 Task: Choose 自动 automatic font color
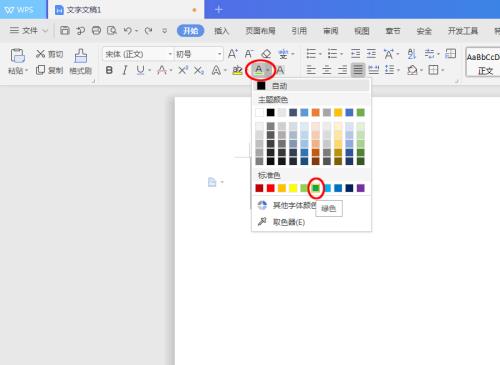tap(311, 86)
